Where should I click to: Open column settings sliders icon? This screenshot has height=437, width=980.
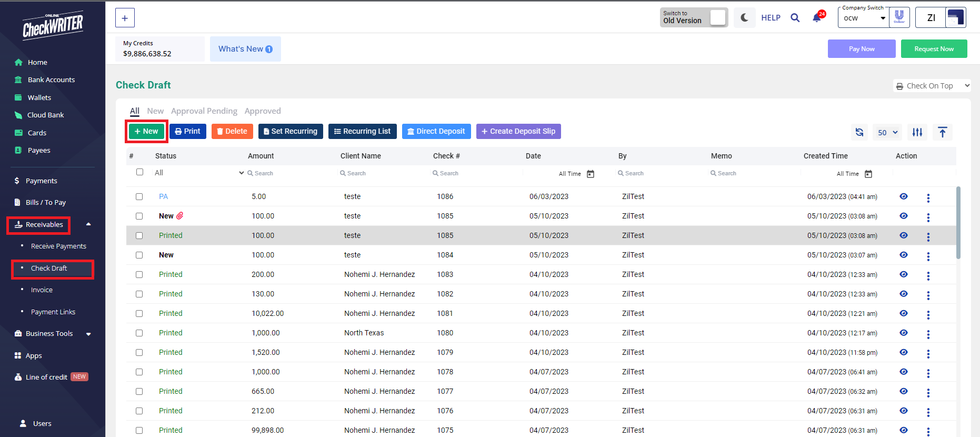tap(917, 132)
